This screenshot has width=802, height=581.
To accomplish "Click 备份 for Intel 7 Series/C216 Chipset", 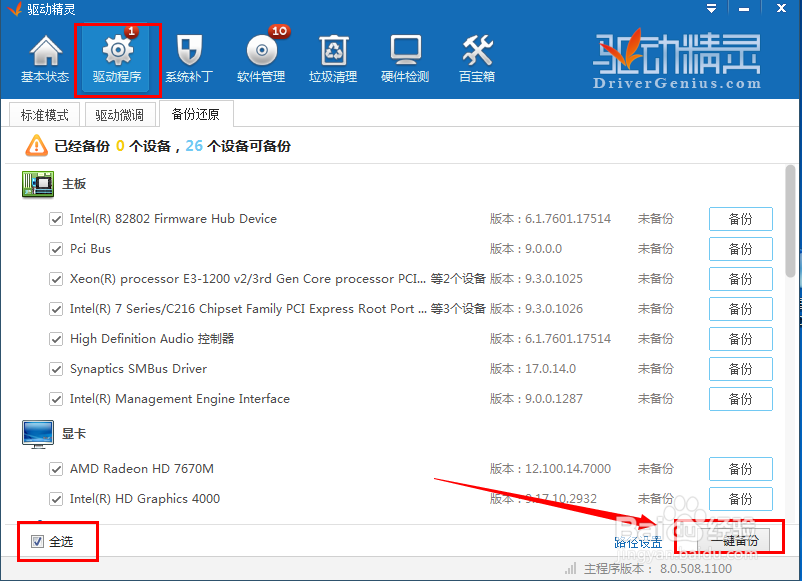I will coord(741,309).
